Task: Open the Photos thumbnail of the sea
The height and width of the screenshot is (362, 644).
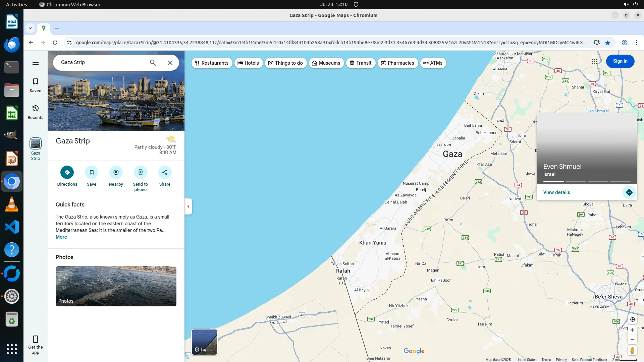Action: pyautogui.click(x=116, y=286)
